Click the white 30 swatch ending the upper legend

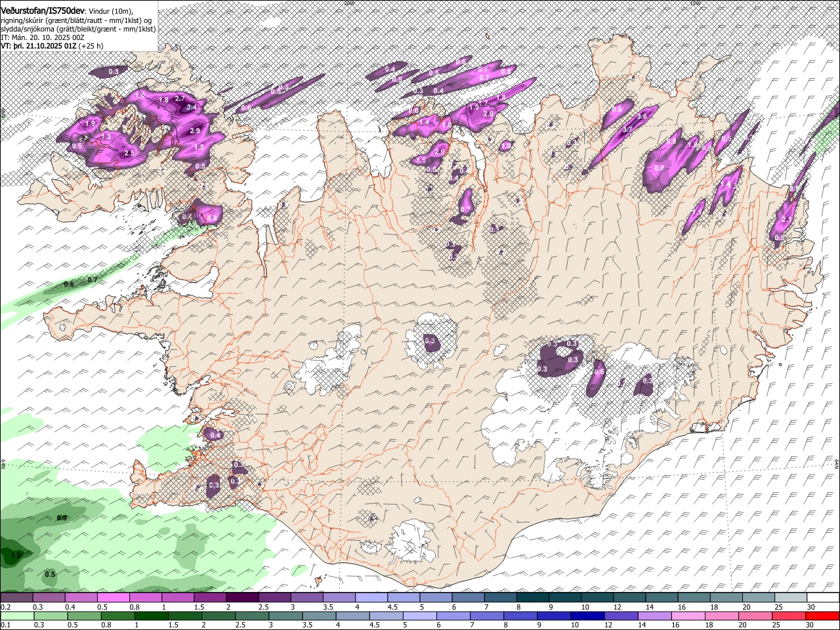tap(822, 597)
